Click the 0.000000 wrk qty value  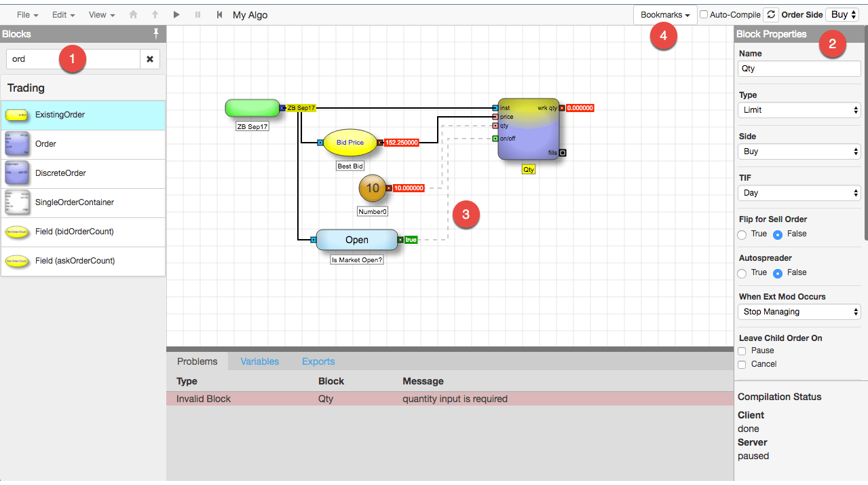[x=580, y=108]
